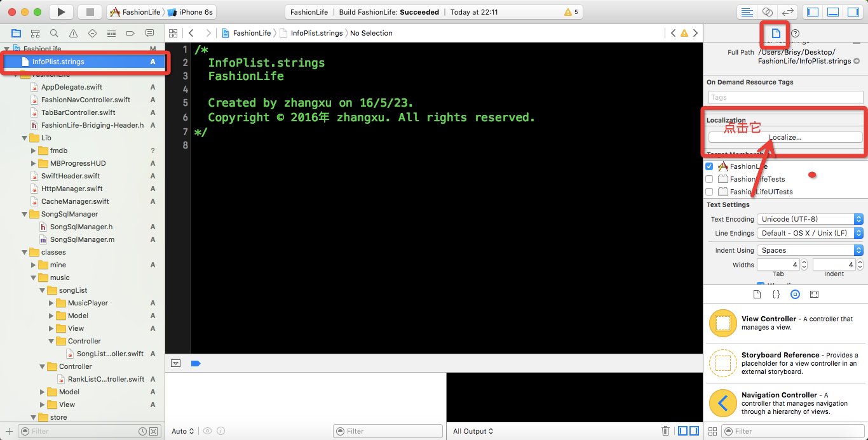Focus the navigator Filter field
Image resolution: width=868 pixels, height=440 pixels.
coord(88,431)
